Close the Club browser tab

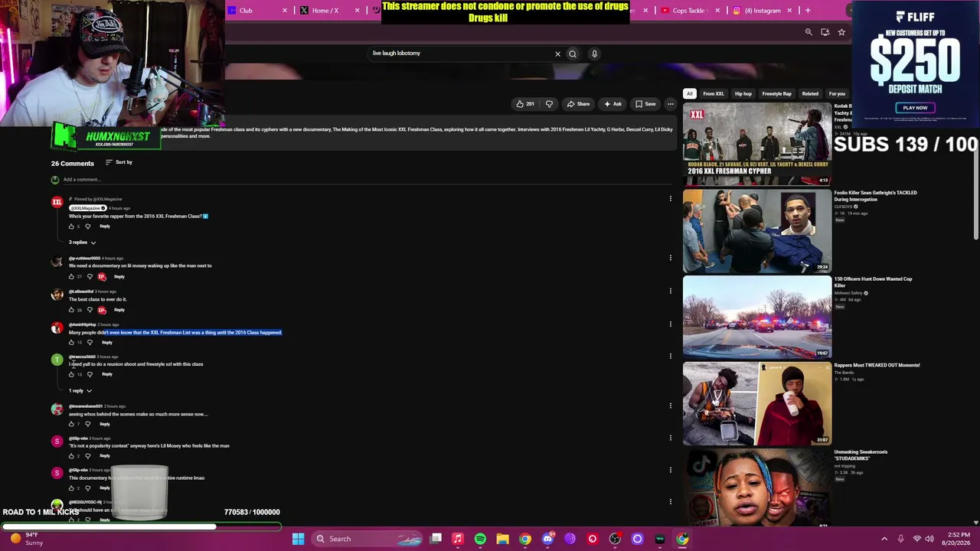coord(285,11)
